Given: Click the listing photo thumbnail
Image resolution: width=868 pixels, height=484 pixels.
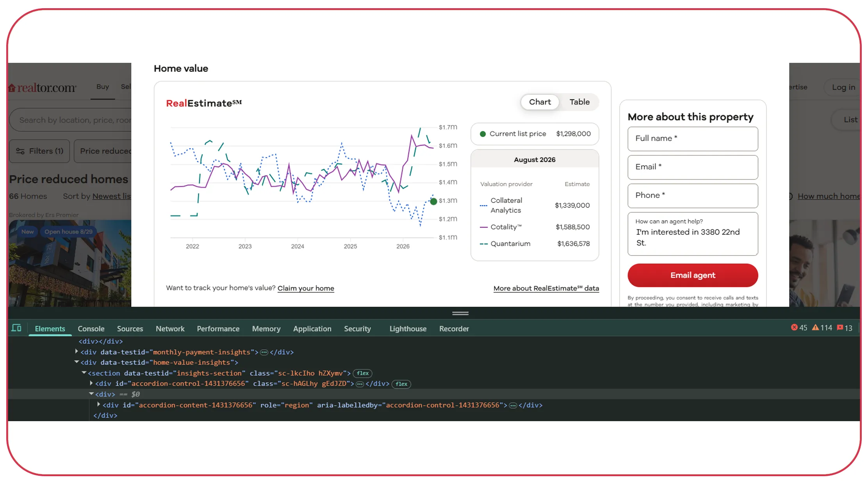Looking at the screenshot, I should [x=70, y=263].
